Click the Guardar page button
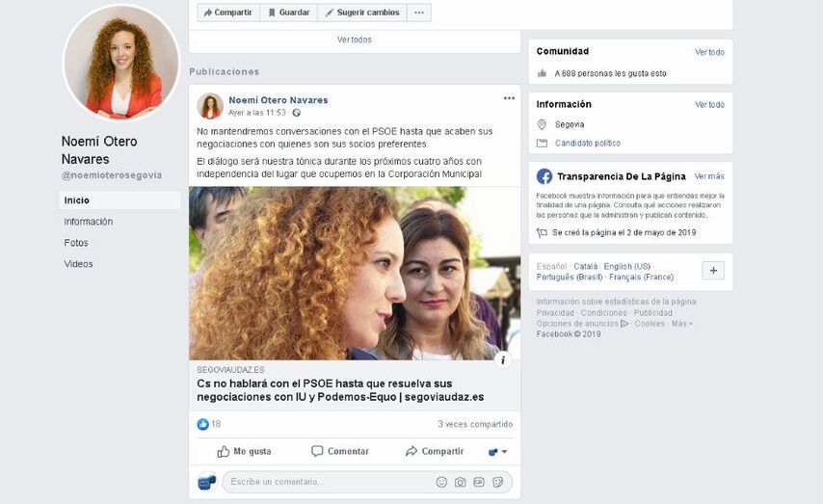 coord(287,13)
